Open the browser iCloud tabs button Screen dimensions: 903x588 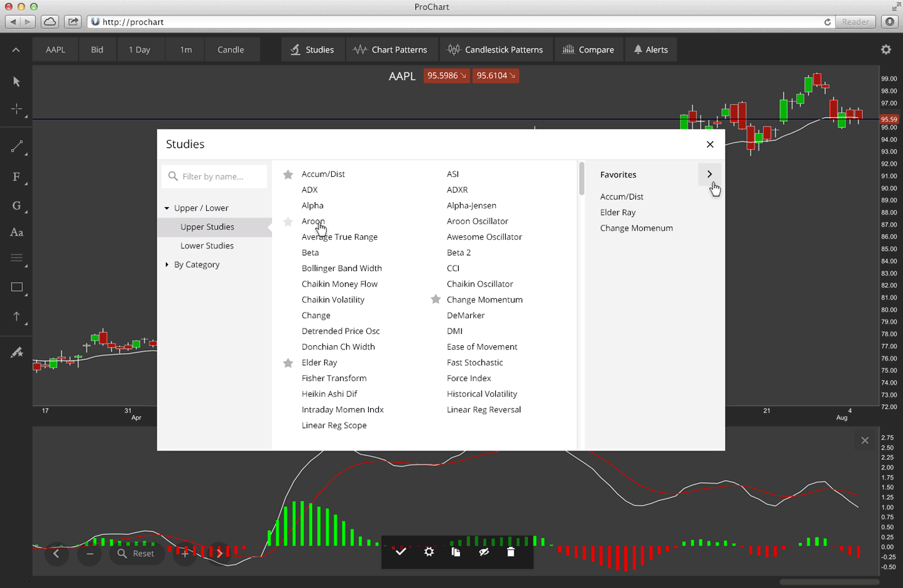click(50, 22)
